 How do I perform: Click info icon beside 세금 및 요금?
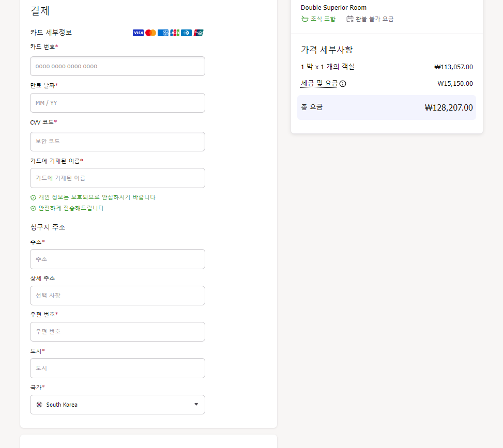coord(343,84)
